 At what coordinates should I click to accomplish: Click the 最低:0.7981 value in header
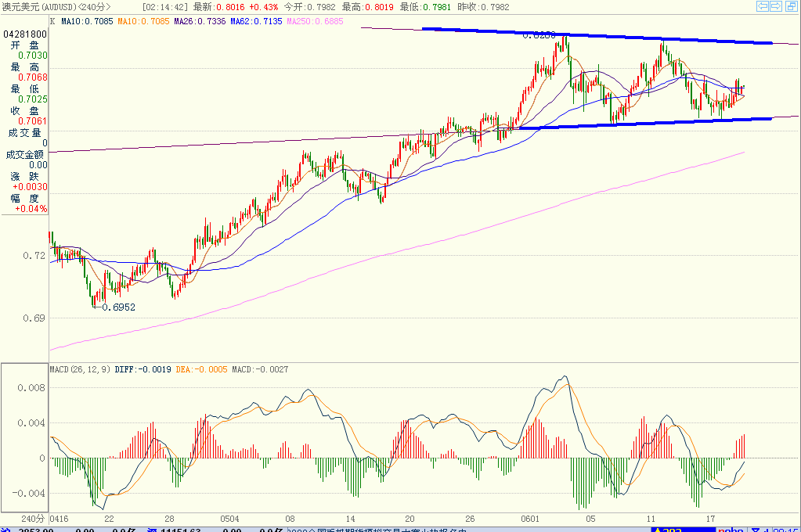click(425, 6)
